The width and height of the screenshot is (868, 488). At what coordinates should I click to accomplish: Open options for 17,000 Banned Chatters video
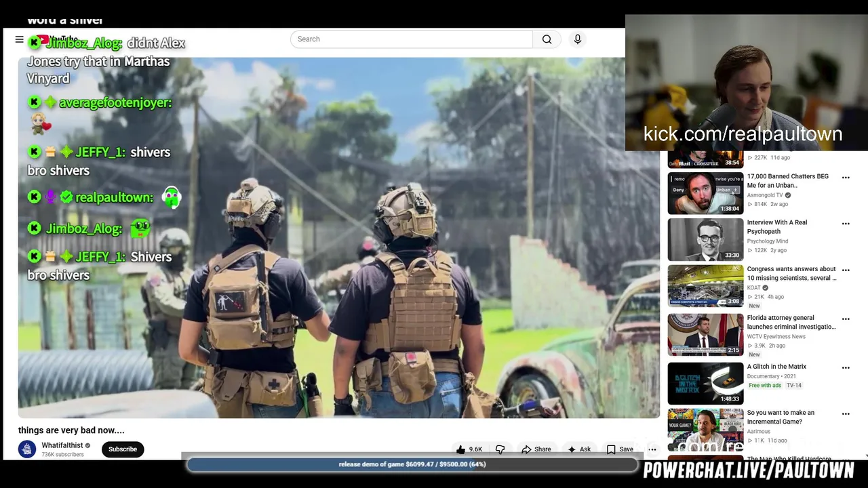point(846,178)
